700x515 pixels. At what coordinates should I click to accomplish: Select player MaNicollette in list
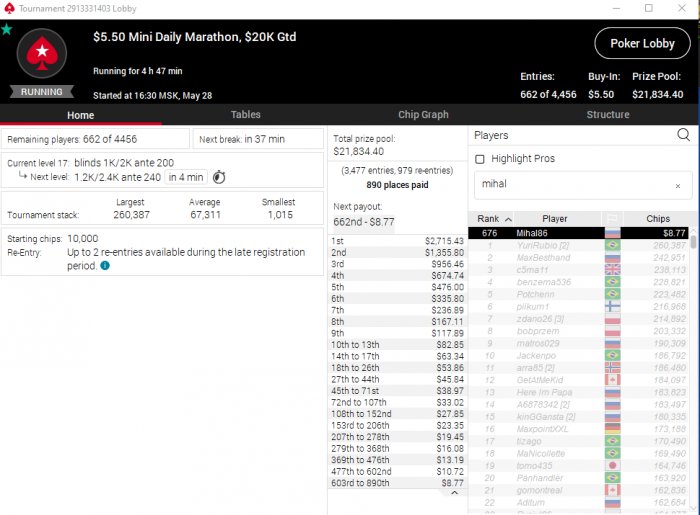point(579,453)
